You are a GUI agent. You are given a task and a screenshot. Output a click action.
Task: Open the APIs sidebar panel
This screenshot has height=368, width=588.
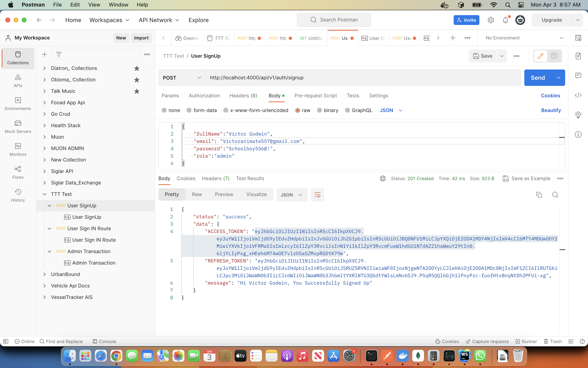tap(18, 81)
